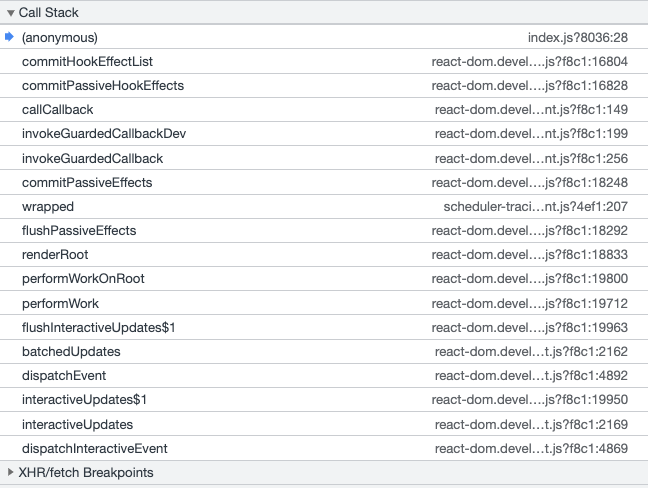Select the performWork stack frame
Screen dimensions: 648x488
(x=60, y=303)
